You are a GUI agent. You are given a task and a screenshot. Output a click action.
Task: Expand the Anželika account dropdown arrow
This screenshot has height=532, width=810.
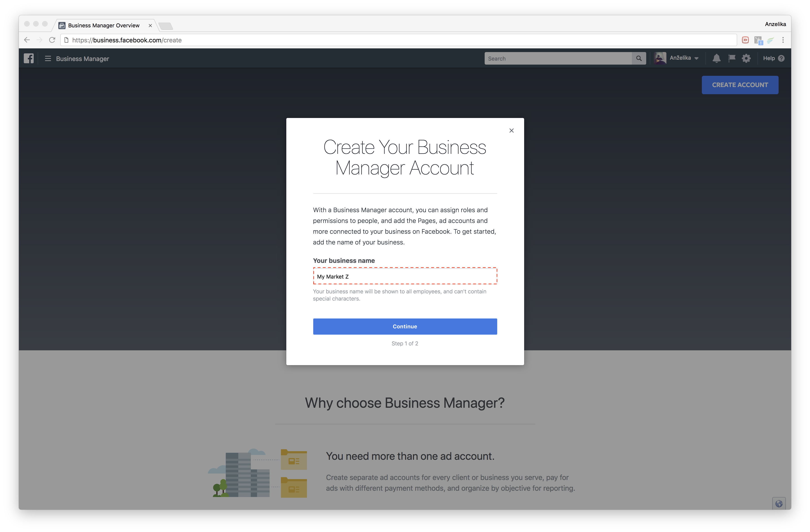(697, 59)
